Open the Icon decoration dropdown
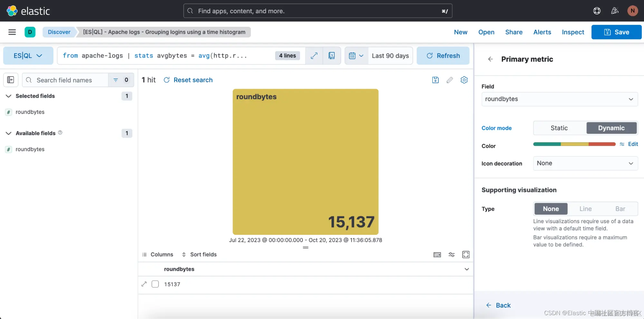 tap(585, 164)
